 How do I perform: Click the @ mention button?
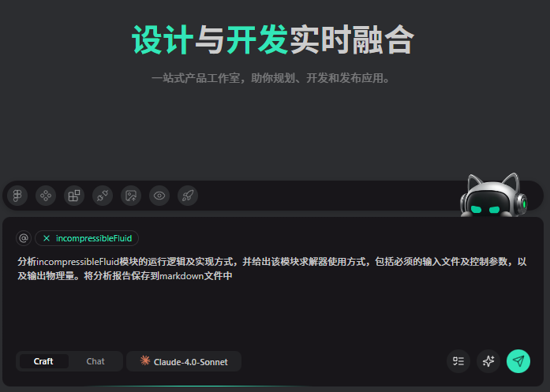tap(24, 238)
